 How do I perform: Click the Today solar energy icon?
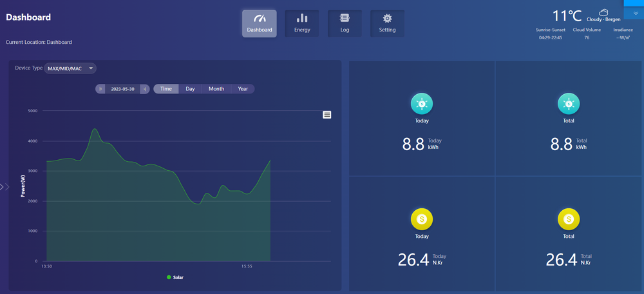point(422,104)
